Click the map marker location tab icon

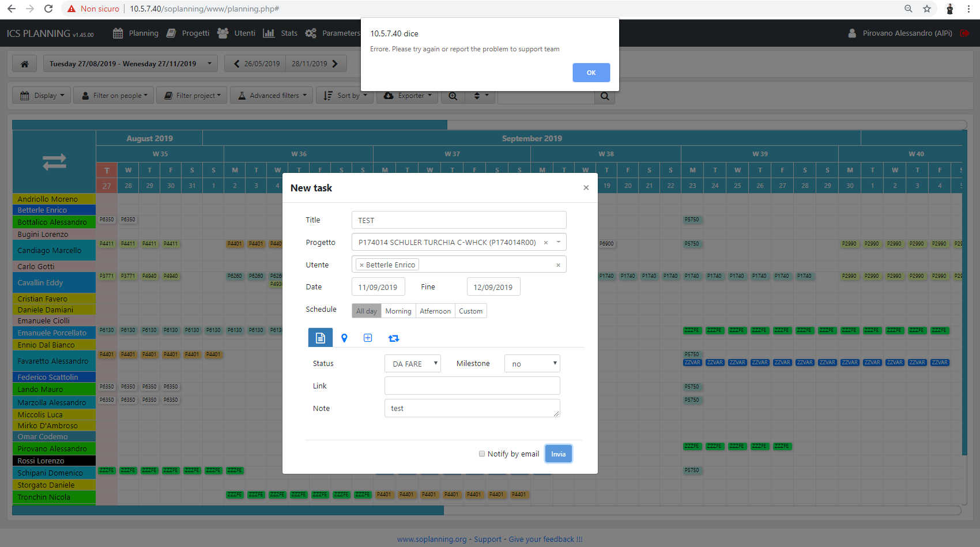344,338
